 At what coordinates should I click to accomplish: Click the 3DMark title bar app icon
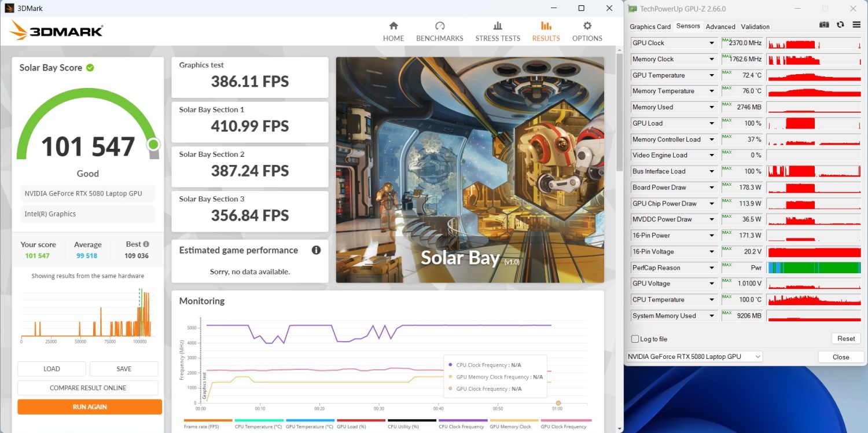point(9,8)
